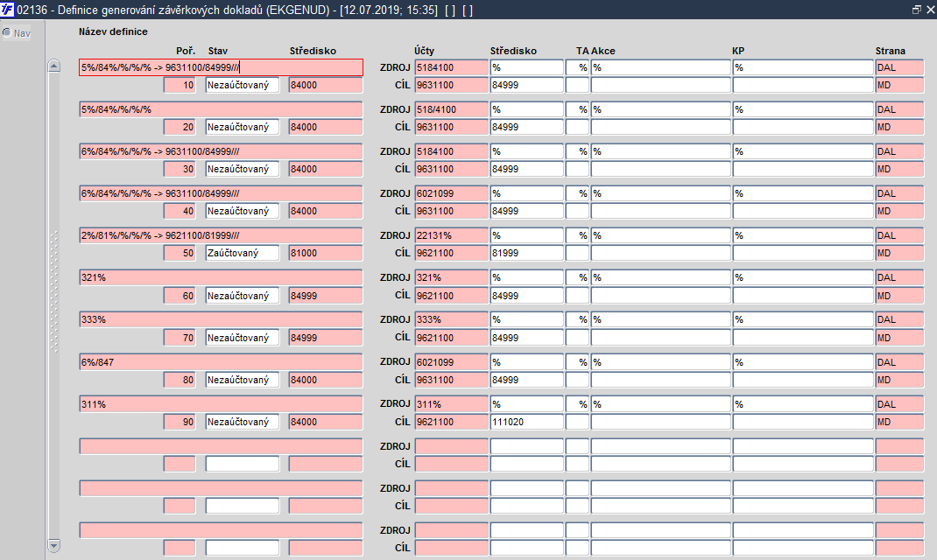
Task: Click ZDROJ Akce field of first definition
Action: pyautogui.click(x=661, y=67)
